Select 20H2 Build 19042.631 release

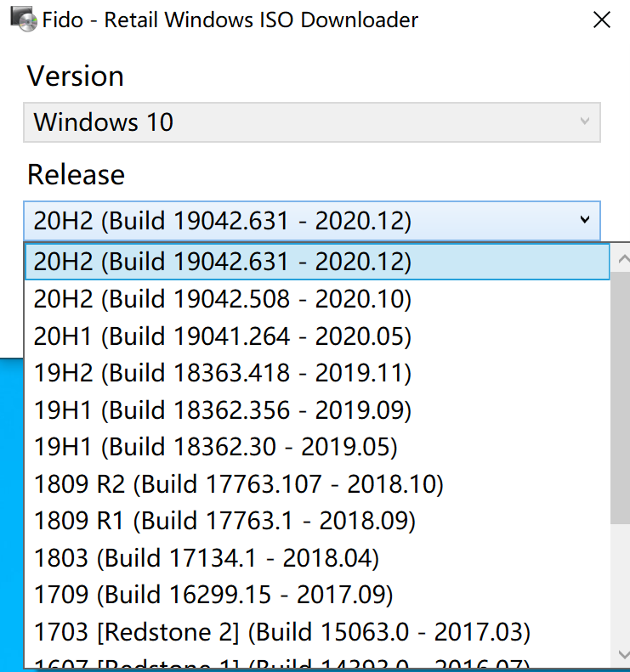(x=317, y=262)
